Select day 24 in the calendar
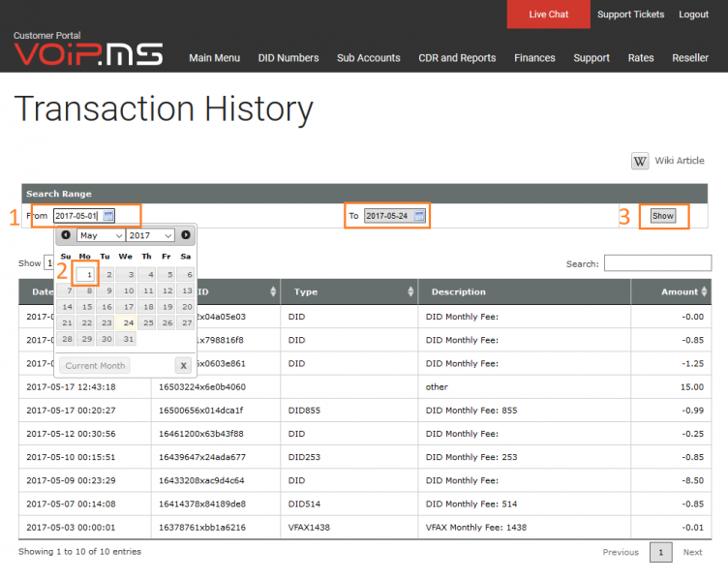 (126, 322)
